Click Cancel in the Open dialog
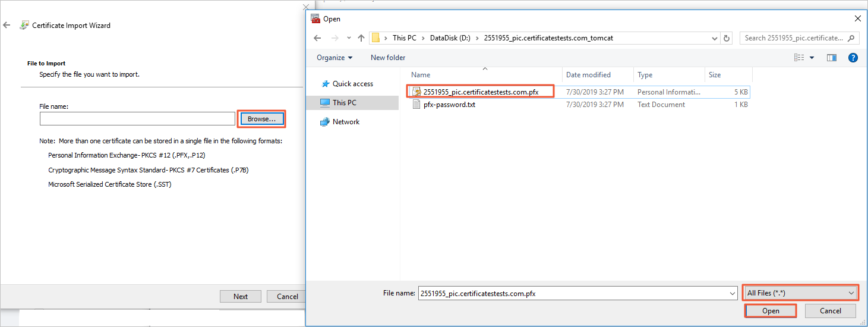This screenshot has height=327, width=868. (831, 311)
